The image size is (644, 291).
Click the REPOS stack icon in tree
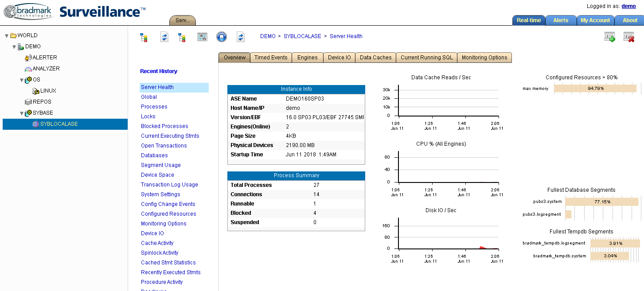pyautogui.click(x=28, y=102)
